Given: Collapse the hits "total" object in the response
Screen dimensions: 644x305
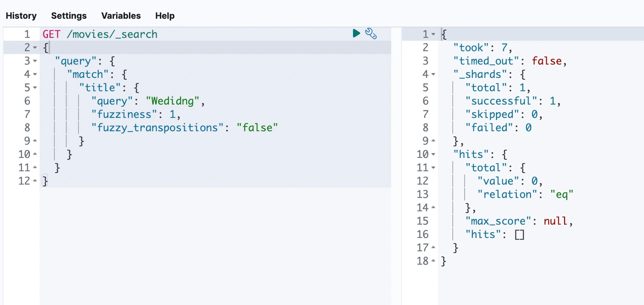Looking at the screenshot, I should [x=433, y=168].
